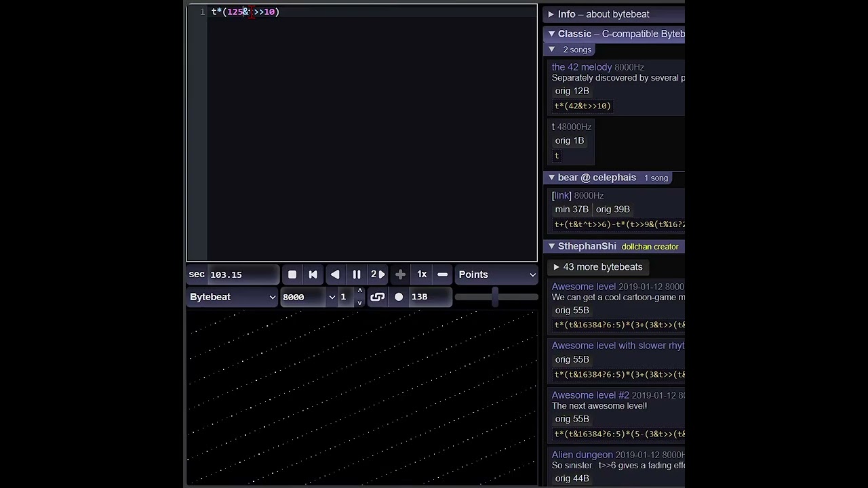
Task: Click the sec unit label
Action: point(197,274)
